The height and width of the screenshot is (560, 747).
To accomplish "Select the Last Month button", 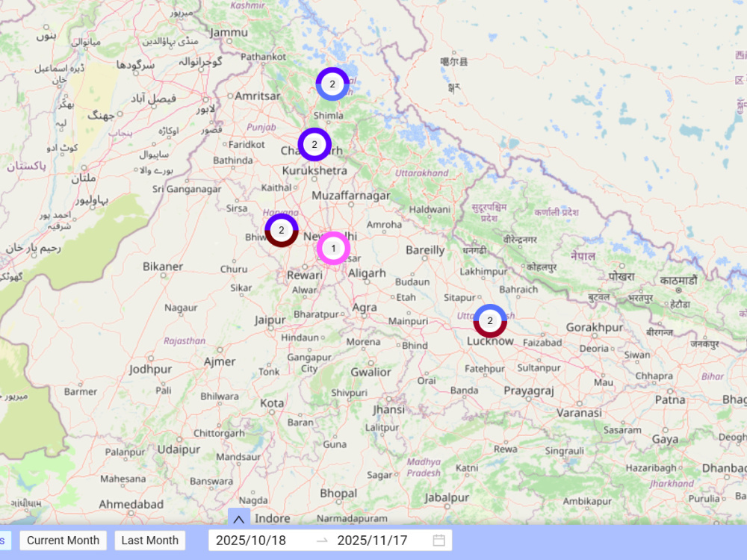I will coord(149,541).
